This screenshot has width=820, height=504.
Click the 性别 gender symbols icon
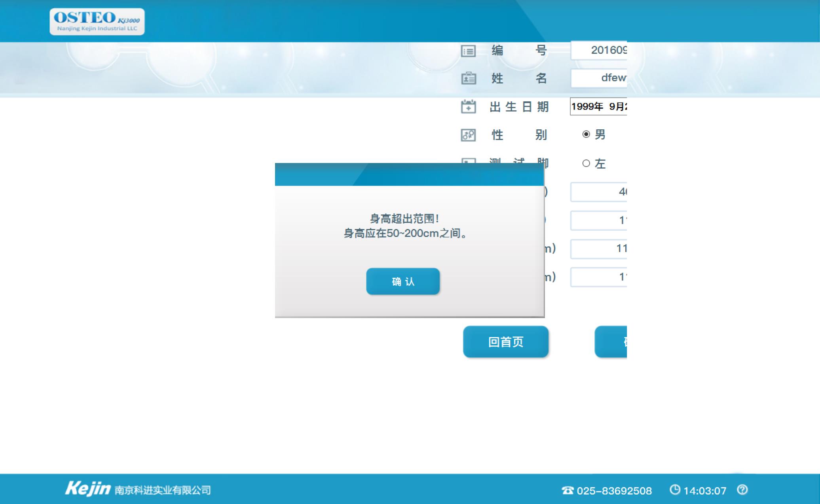468,135
